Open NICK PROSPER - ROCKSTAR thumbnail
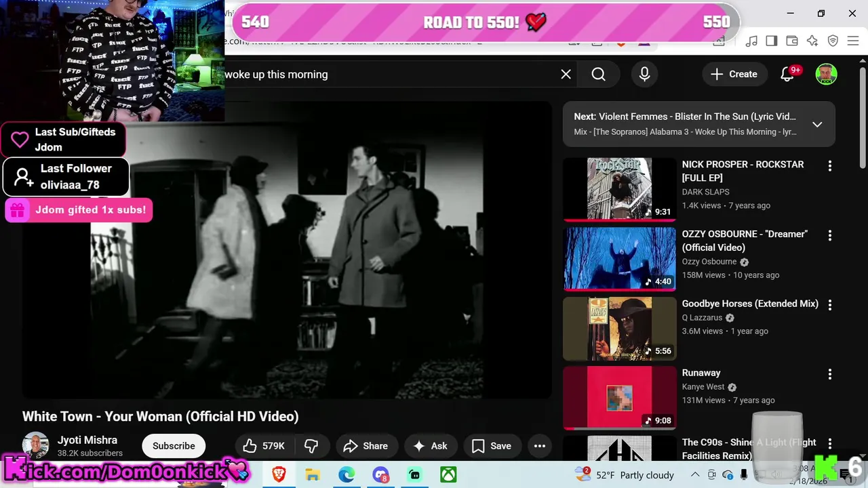 [619, 188]
